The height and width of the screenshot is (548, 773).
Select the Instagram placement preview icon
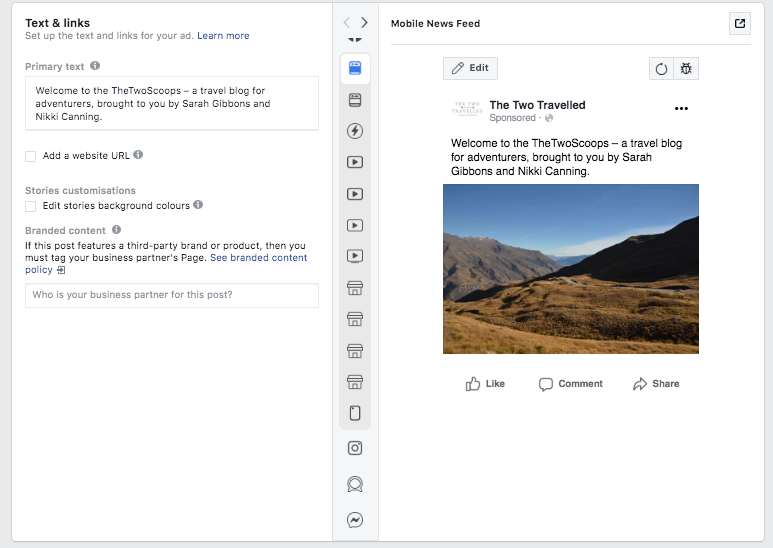pyautogui.click(x=355, y=448)
